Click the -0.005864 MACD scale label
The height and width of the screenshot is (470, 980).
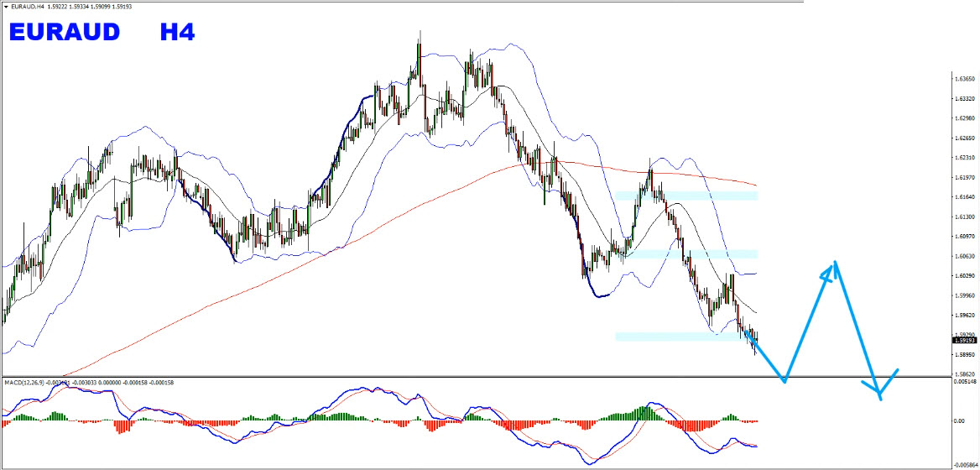pos(966,462)
